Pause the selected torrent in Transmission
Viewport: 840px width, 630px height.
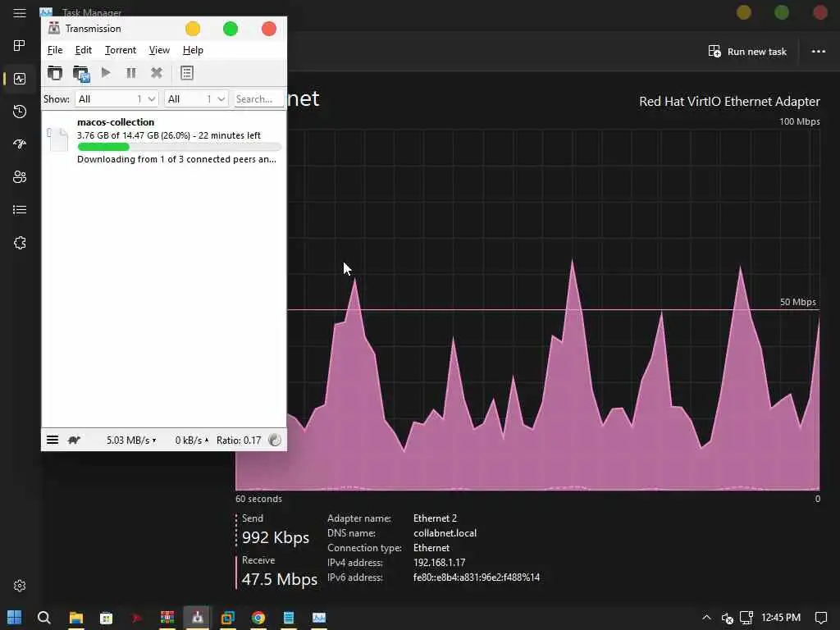click(130, 72)
